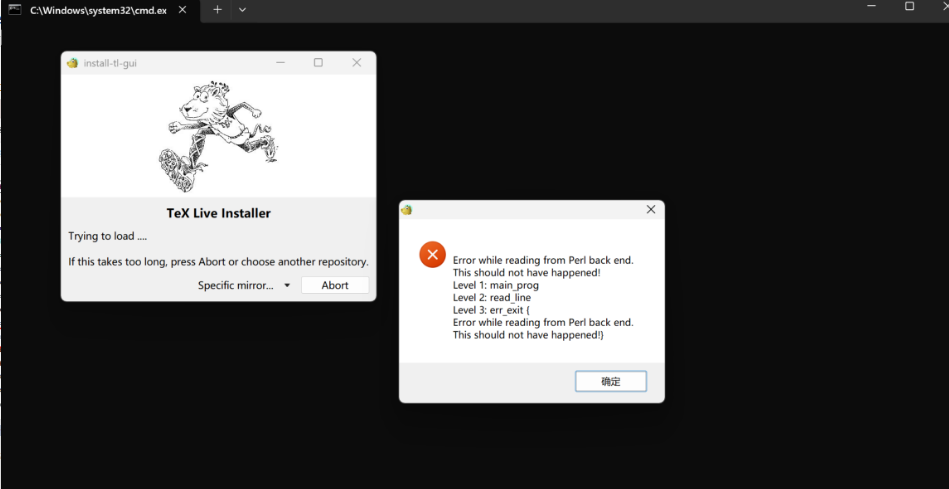
Task: Maximize the install-tl-gui window
Action: (318, 62)
